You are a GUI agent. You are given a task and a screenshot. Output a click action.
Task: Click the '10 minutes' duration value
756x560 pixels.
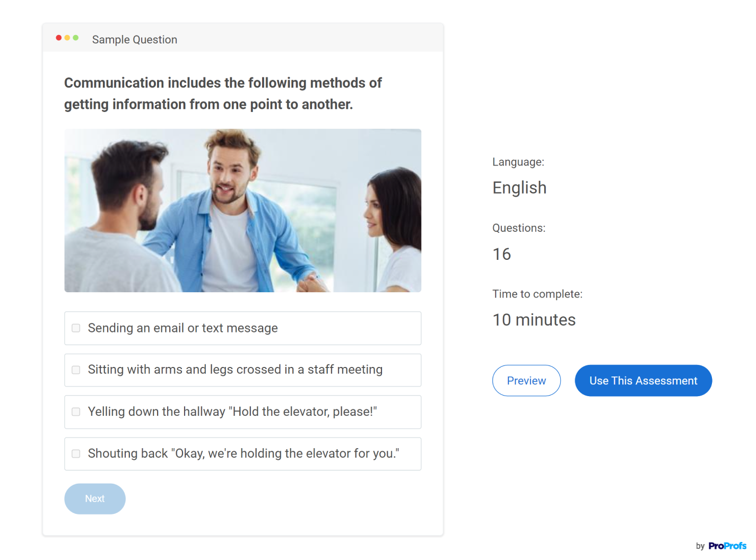pyautogui.click(x=534, y=320)
